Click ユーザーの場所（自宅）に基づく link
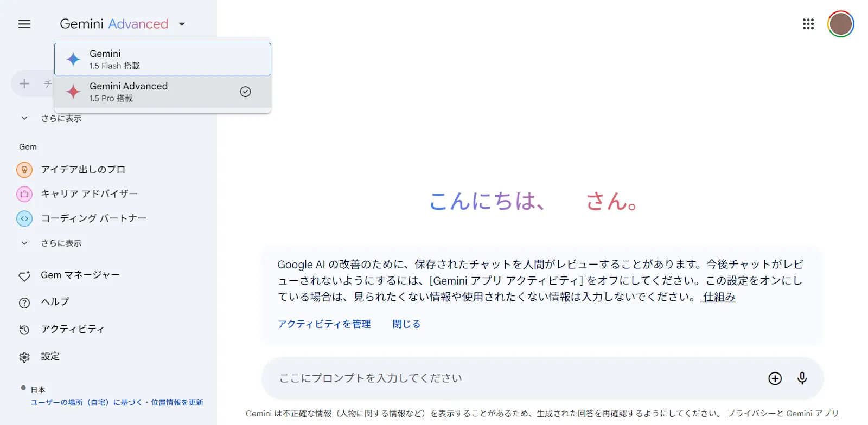Screen dimensions: 868x425 86,402
